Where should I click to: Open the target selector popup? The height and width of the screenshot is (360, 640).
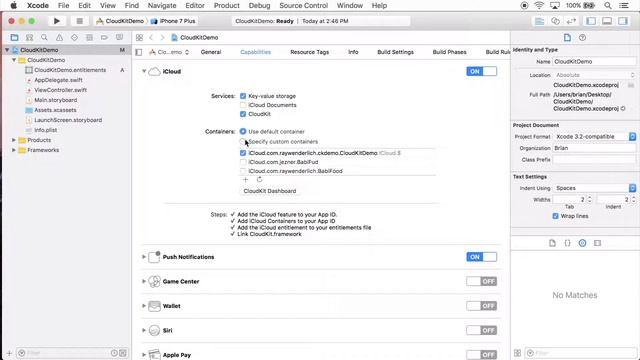169,52
